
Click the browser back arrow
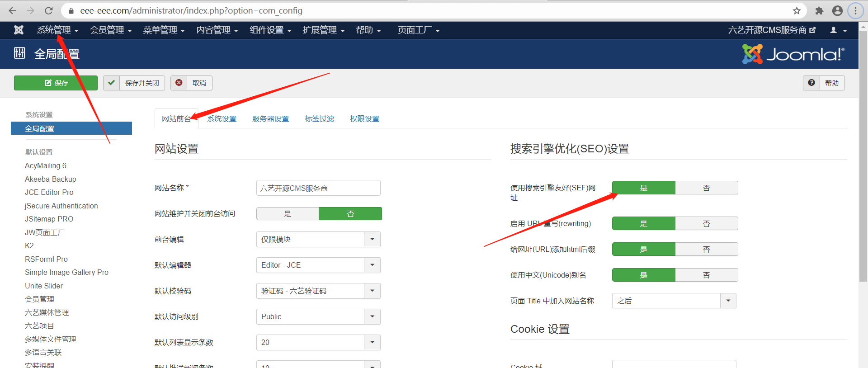coord(13,10)
